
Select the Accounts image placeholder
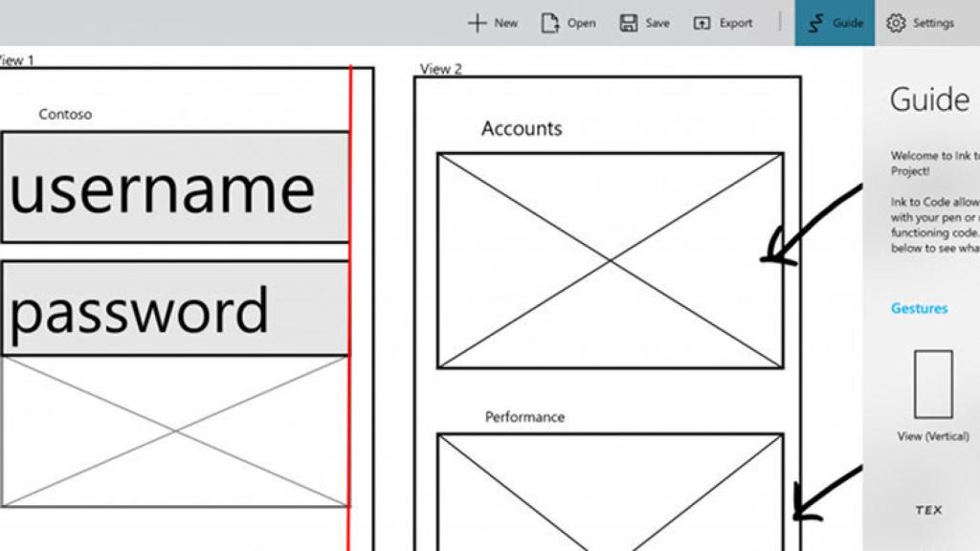pos(611,260)
